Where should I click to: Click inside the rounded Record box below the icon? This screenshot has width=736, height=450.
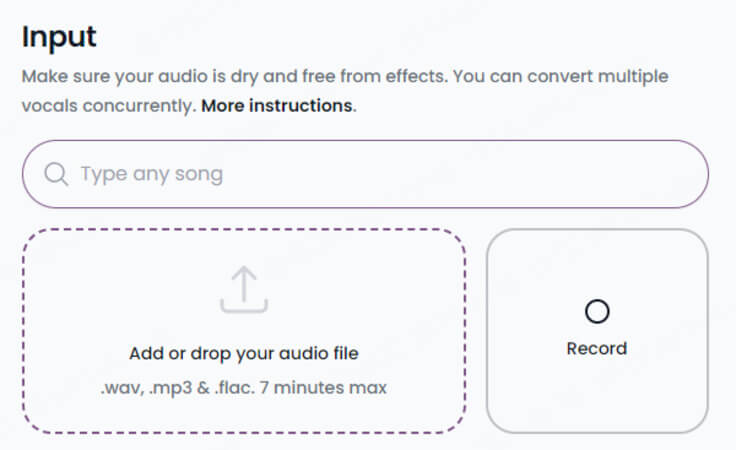pos(597,394)
